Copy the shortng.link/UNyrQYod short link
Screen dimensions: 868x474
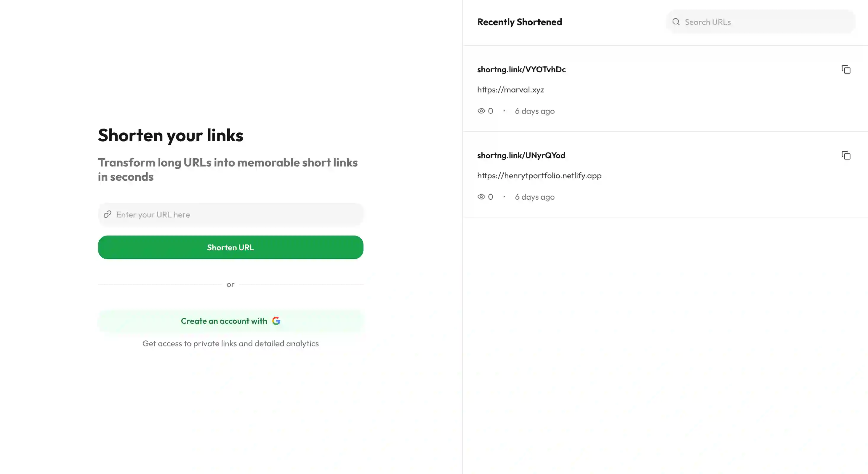(x=846, y=155)
